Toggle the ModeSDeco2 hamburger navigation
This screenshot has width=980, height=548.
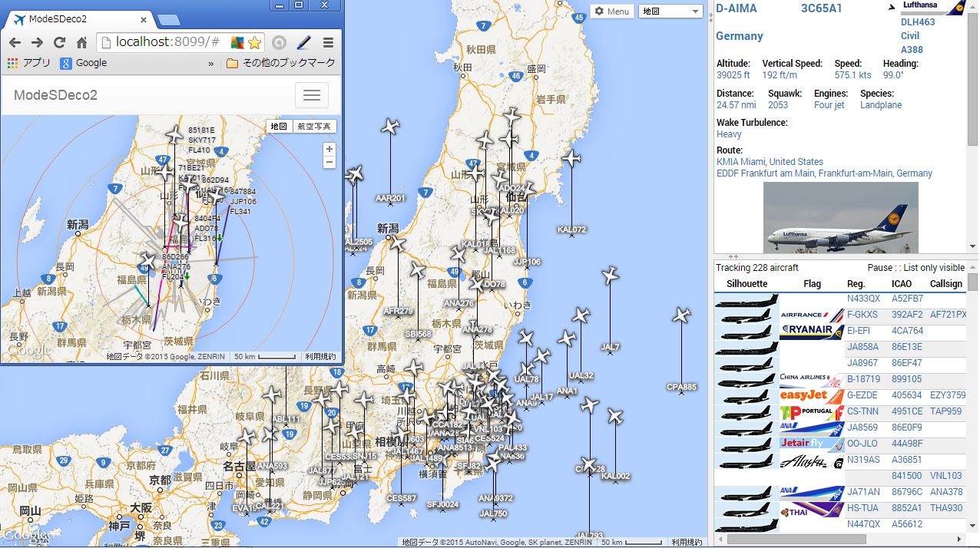point(312,95)
